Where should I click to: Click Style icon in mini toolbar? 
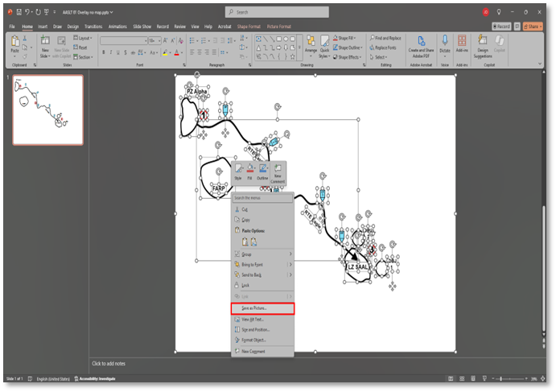[x=238, y=172]
